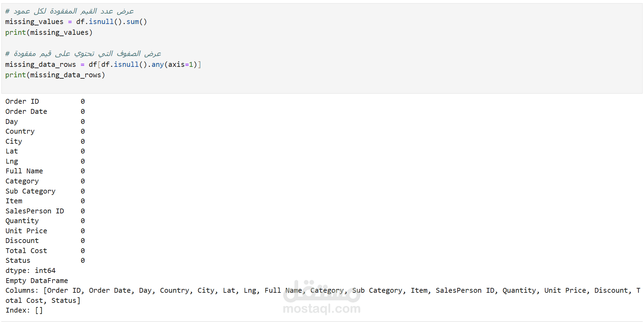Click the Index: [] output line
Image resolution: width=644 pixels, height=322 pixels.
(x=24, y=310)
